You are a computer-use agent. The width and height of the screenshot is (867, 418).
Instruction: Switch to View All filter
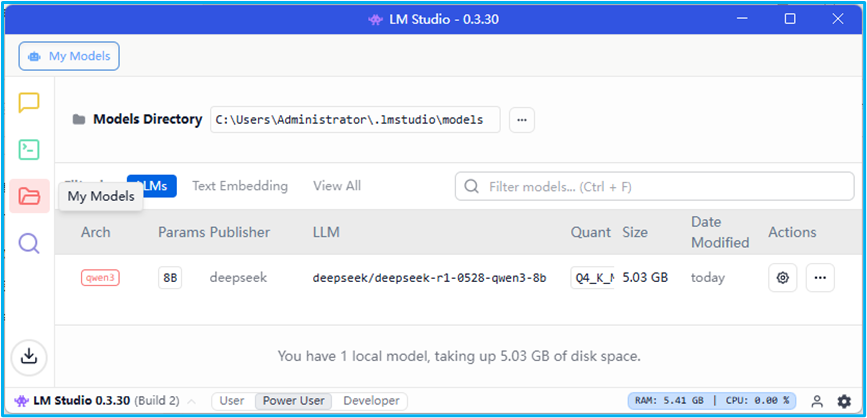[337, 186]
